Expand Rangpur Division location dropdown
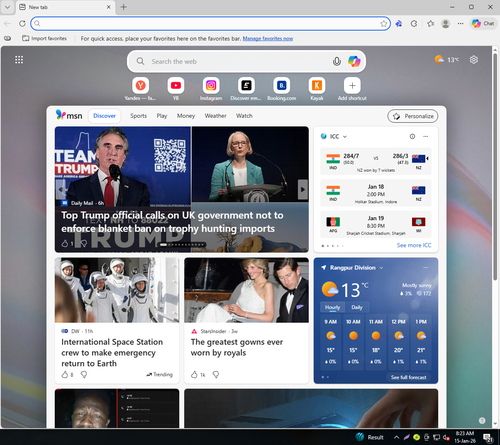 (381, 268)
